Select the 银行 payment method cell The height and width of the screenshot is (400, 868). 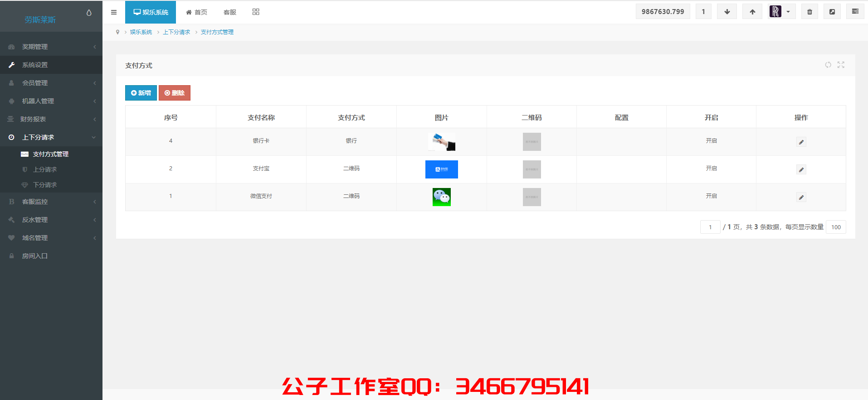tap(351, 141)
